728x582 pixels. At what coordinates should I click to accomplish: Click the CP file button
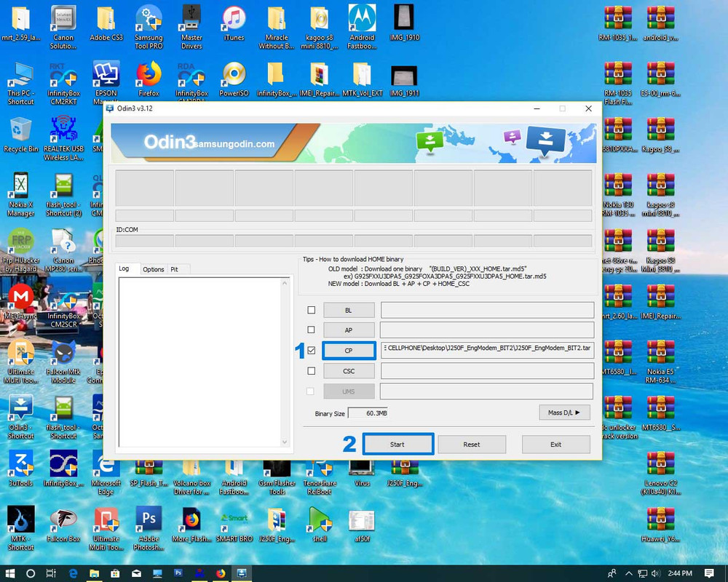click(349, 351)
